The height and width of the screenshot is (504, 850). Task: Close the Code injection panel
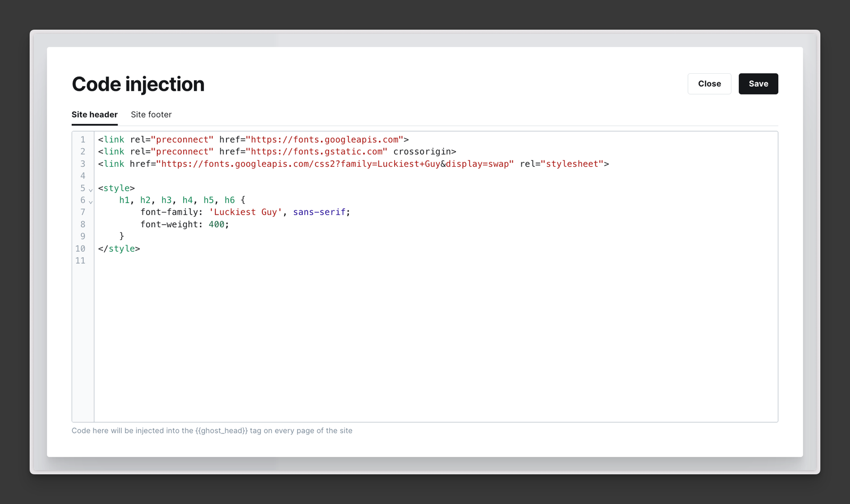[x=709, y=83]
